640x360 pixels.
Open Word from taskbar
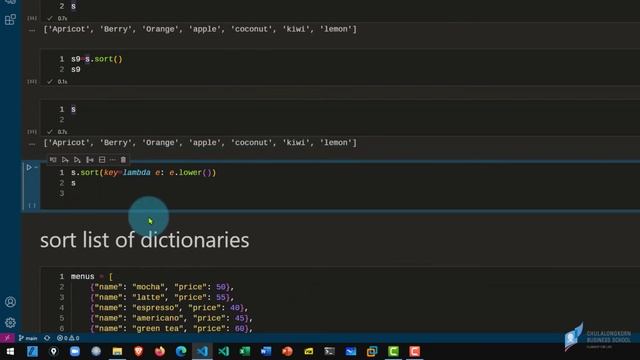tap(266, 351)
